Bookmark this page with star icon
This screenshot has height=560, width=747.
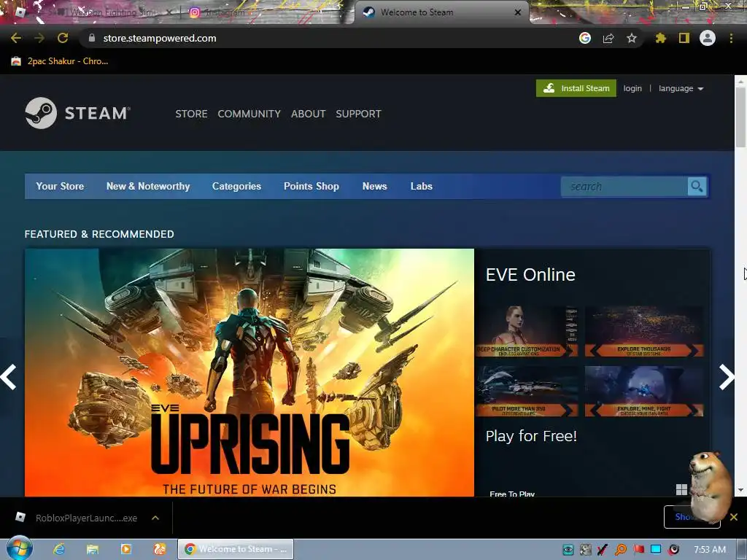[x=632, y=38]
